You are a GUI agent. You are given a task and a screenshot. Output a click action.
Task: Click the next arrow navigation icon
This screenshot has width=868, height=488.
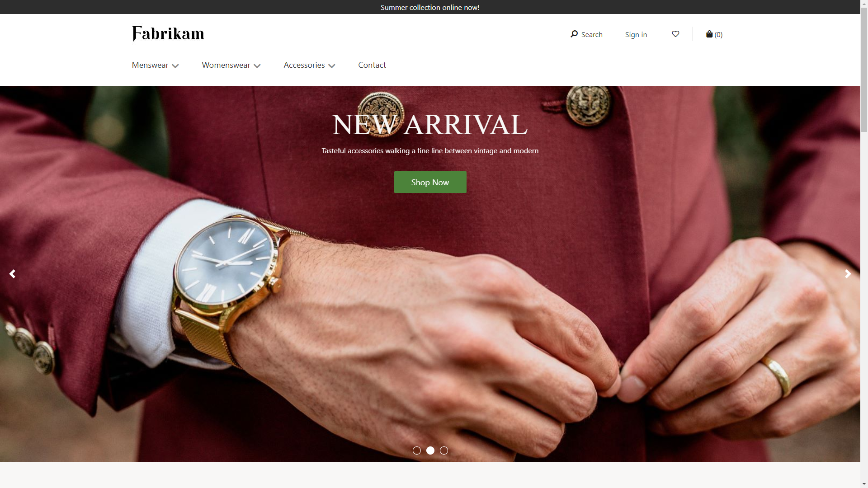(x=848, y=274)
